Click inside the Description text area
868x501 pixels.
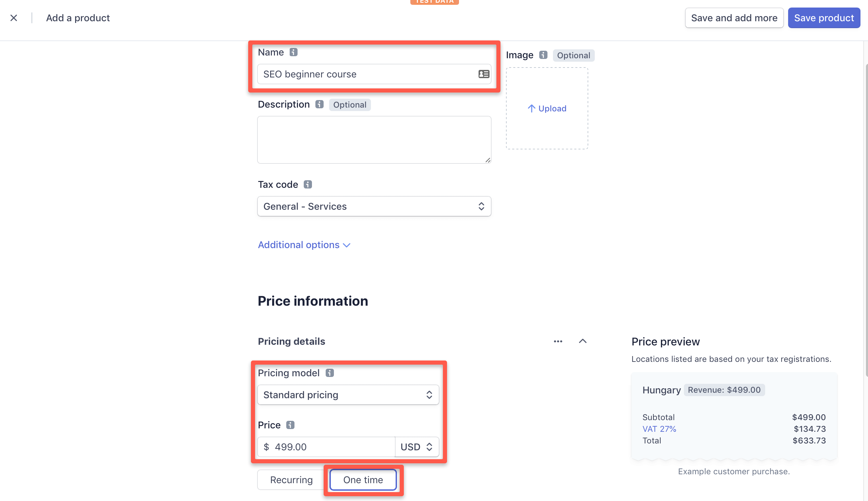tap(374, 140)
